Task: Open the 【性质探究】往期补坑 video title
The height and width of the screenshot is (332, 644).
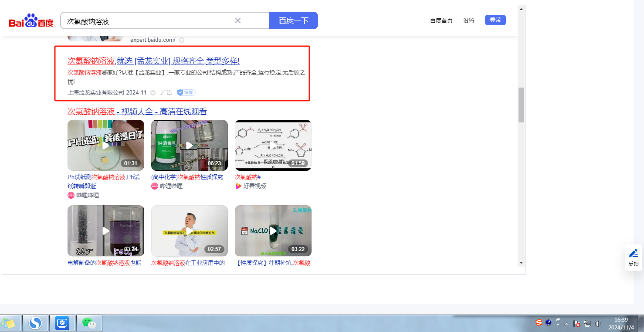Action: [273, 263]
